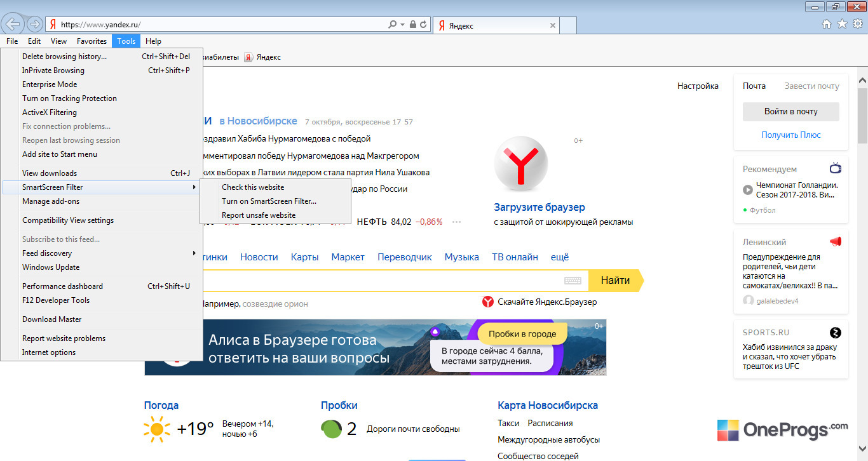Image resolution: width=868 pixels, height=461 pixels.
Task: Go back using the browser Back arrow
Action: [x=13, y=25]
